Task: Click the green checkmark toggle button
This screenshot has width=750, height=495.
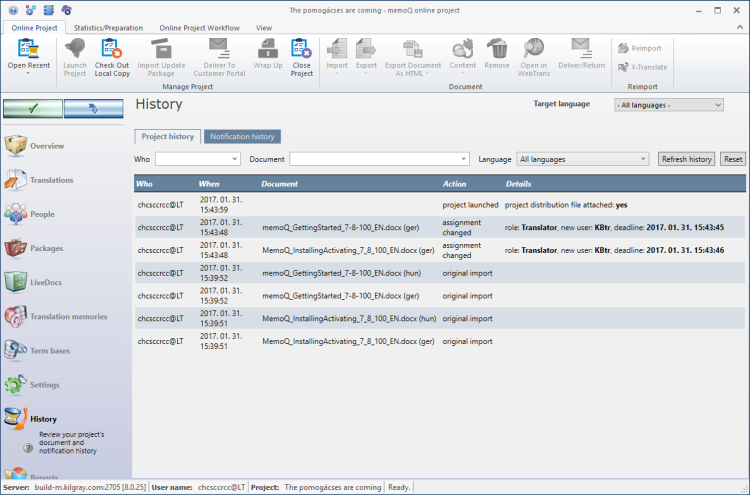Action: click(x=33, y=108)
